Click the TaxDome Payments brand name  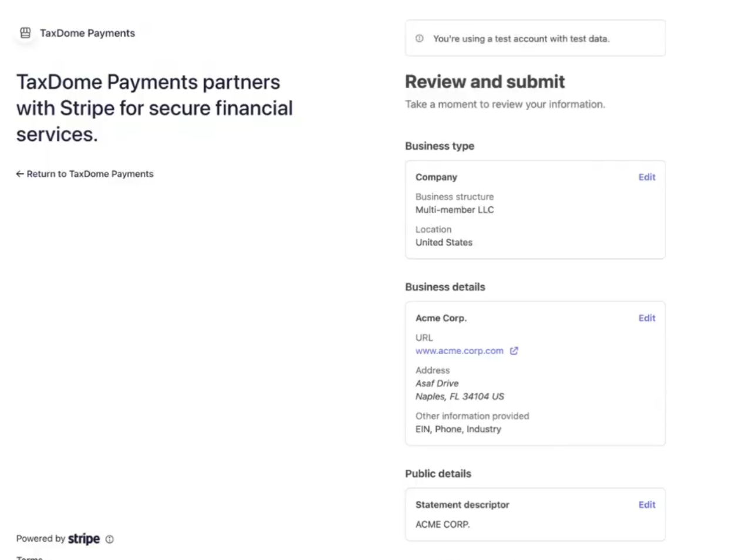pos(87,33)
